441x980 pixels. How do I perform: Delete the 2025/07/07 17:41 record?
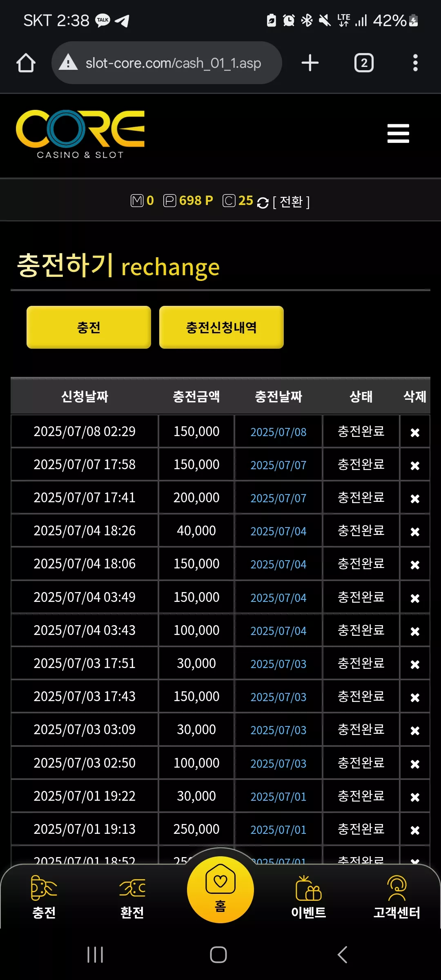pos(415,499)
